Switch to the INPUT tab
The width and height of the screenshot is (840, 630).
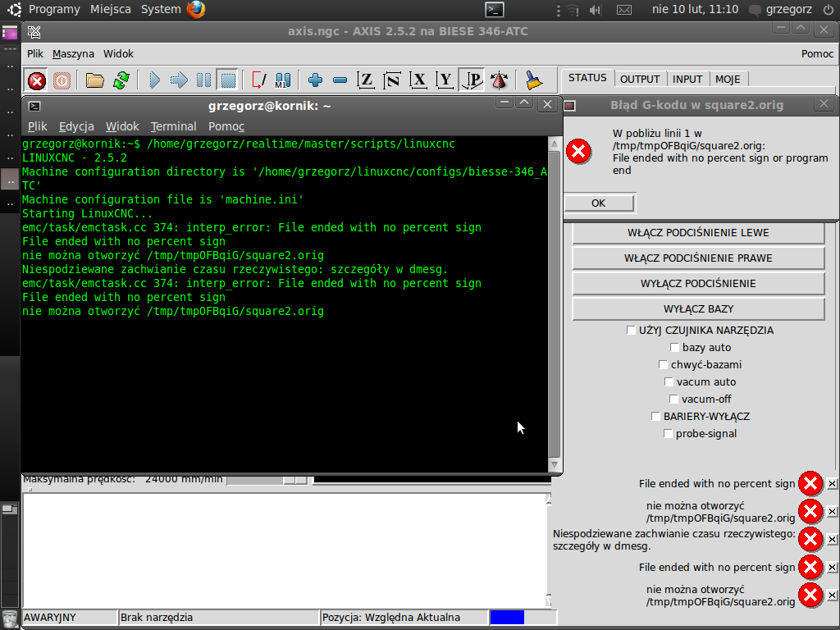[687, 80]
